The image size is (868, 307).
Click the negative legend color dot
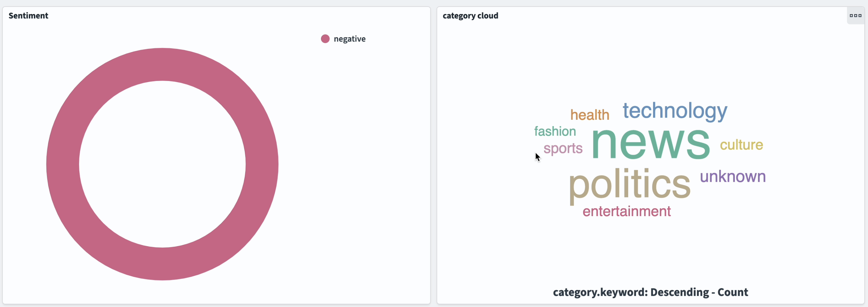[x=325, y=39]
